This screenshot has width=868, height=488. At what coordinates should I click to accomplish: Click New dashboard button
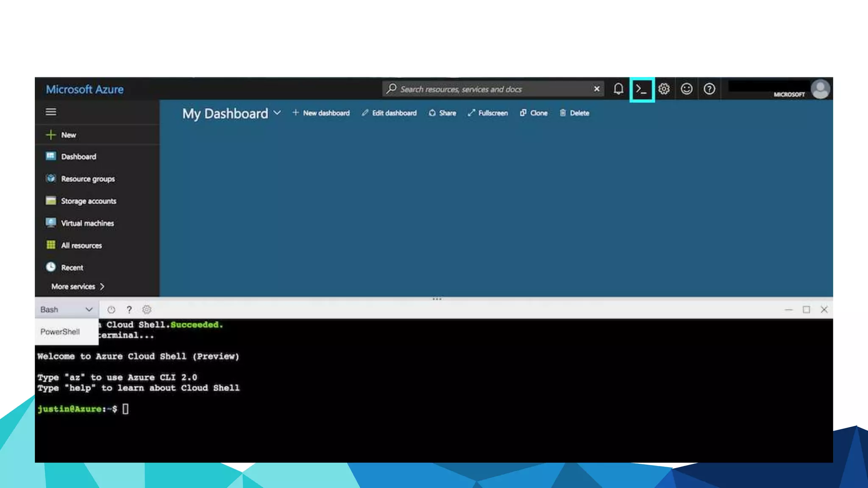[x=321, y=113]
